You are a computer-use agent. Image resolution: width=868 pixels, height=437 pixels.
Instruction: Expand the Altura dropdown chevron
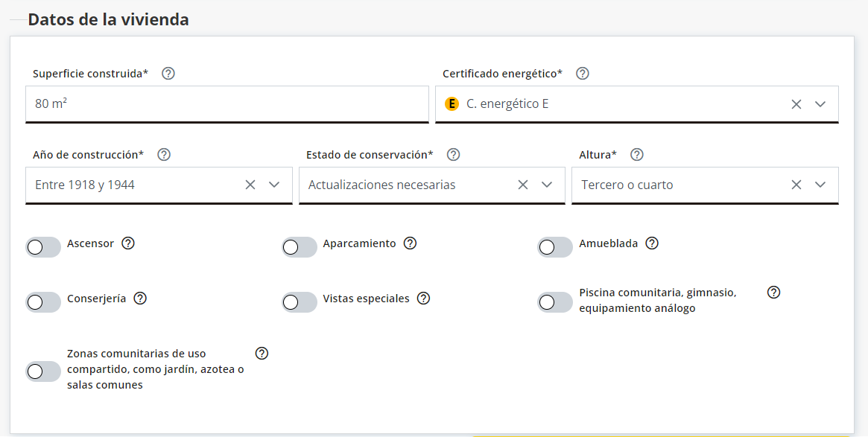[820, 185]
